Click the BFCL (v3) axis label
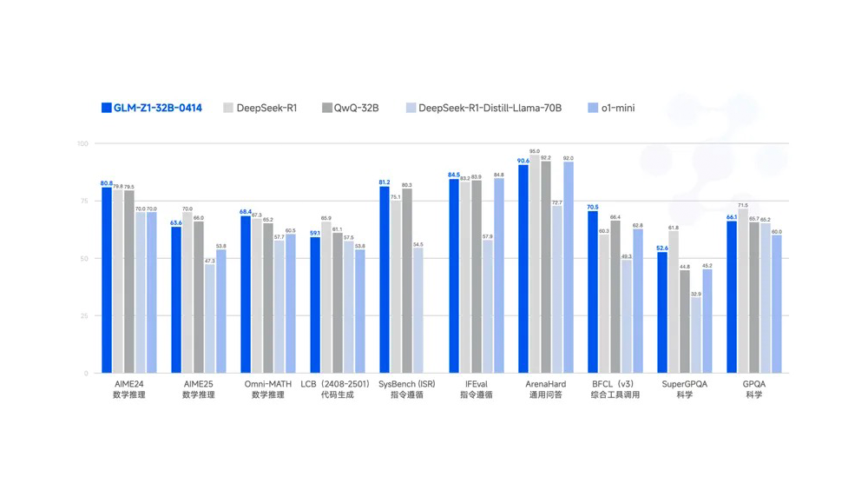This screenshot has width=868, height=490. (x=615, y=384)
